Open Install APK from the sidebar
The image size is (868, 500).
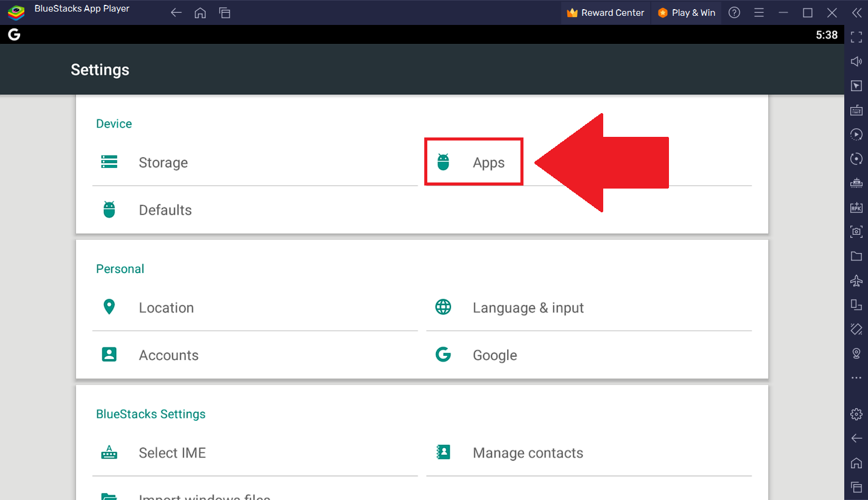tap(856, 207)
